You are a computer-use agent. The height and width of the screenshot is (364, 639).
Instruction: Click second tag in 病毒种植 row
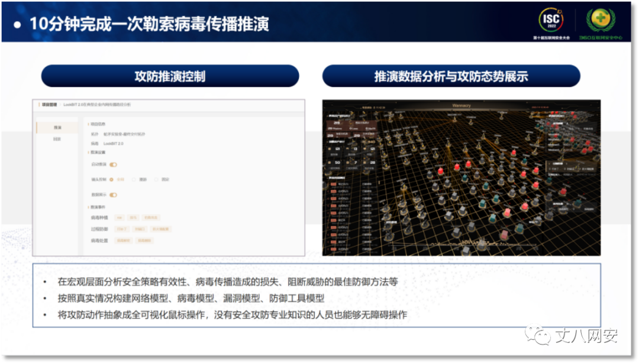pos(133,218)
